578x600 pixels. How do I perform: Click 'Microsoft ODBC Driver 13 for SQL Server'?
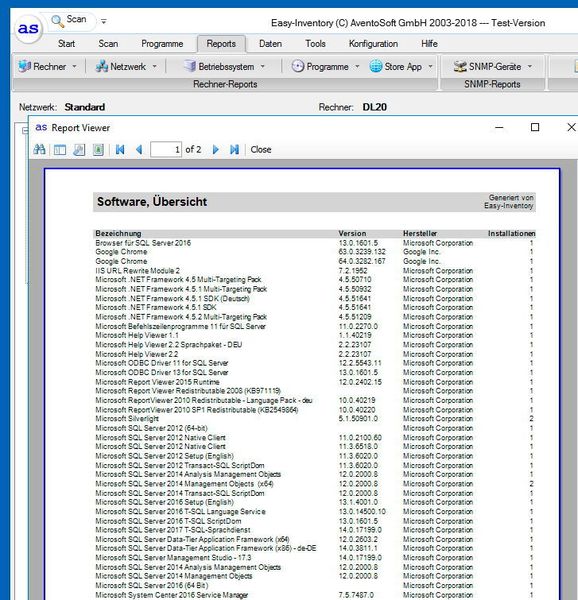[x=161, y=372]
